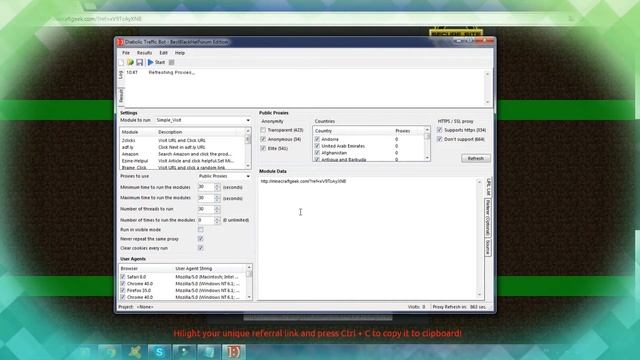The height and width of the screenshot is (360, 640).
Task: Click the user agents list scrollbar down arrow
Action: pos(249,297)
